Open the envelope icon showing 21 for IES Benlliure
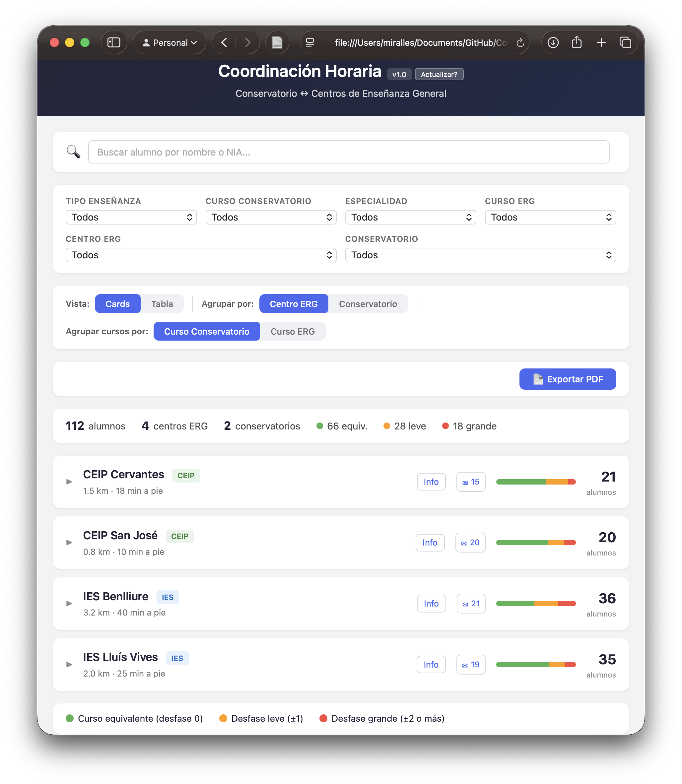The image size is (682, 784). pyautogui.click(x=470, y=603)
